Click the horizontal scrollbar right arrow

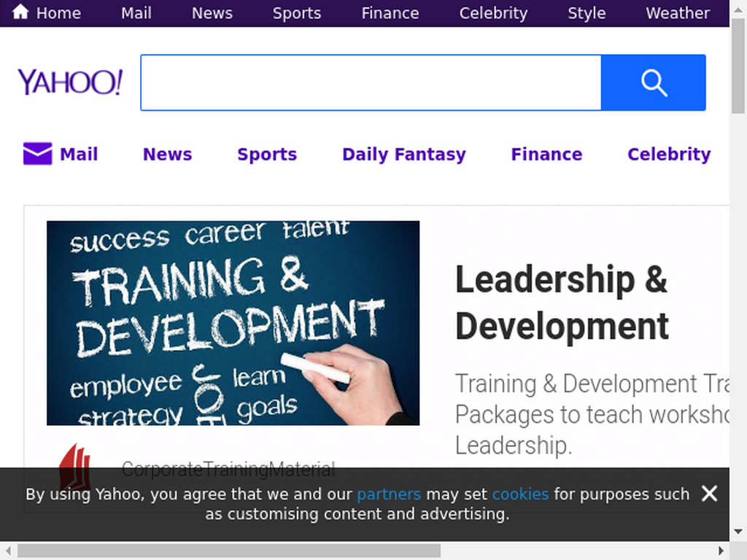pos(721,551)
